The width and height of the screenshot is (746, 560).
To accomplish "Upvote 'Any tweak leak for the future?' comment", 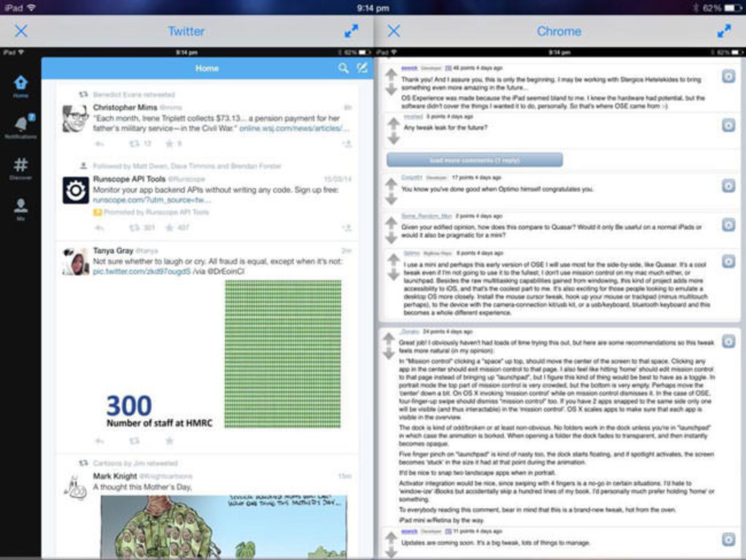I will [394, 124].
